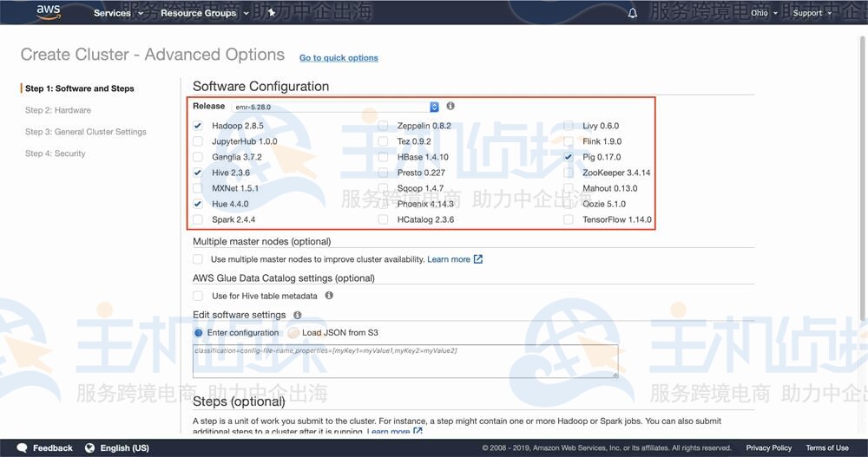Open the Release version dropdown
The width and height of the screenshot is (868, 457).
point(337,107)
